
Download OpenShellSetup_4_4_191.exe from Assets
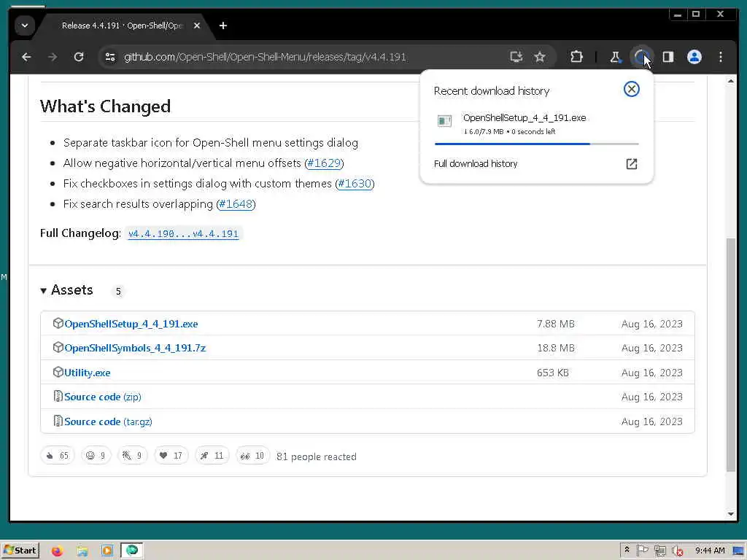point(131,324)
